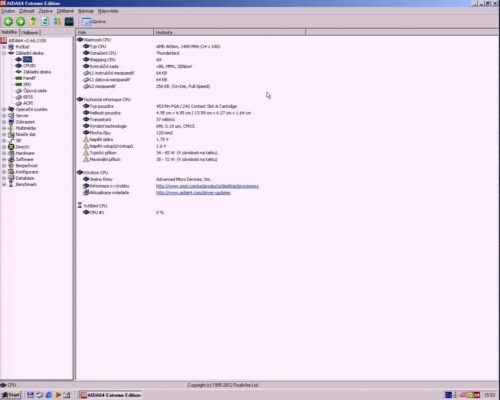
Task: Click the Zobrazení monitor icon
Action: [11, 122]
